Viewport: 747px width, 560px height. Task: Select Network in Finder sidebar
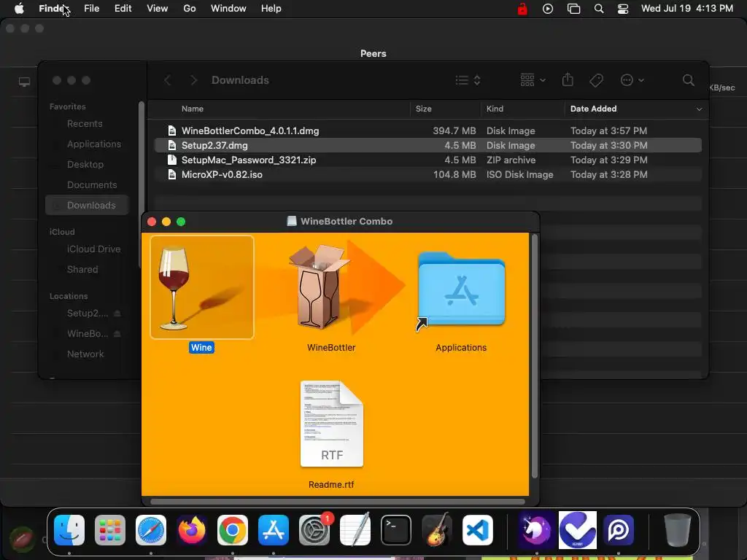tap(85, 354)
